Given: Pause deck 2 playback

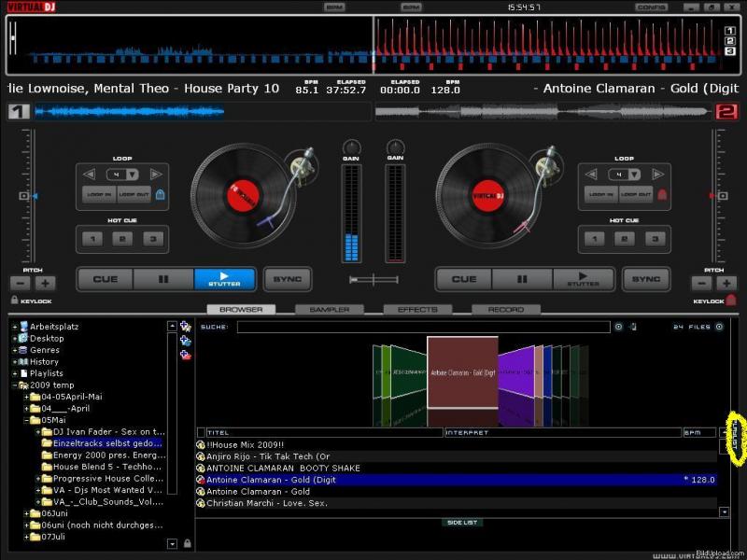Looking at the screenshot, I should 522,279.
